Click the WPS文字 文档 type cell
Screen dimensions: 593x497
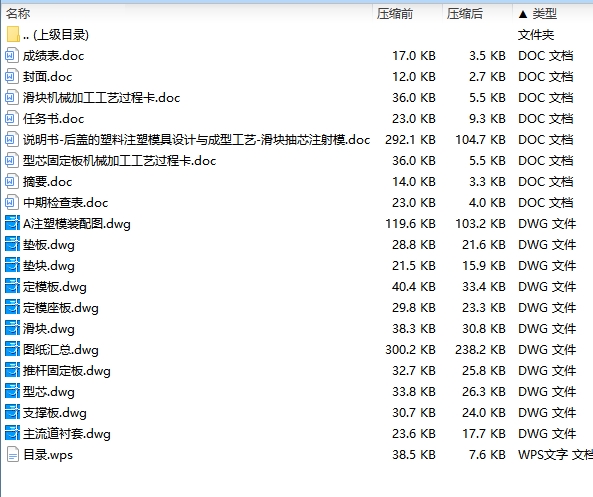pyautogui.click(x=555, y=455)
